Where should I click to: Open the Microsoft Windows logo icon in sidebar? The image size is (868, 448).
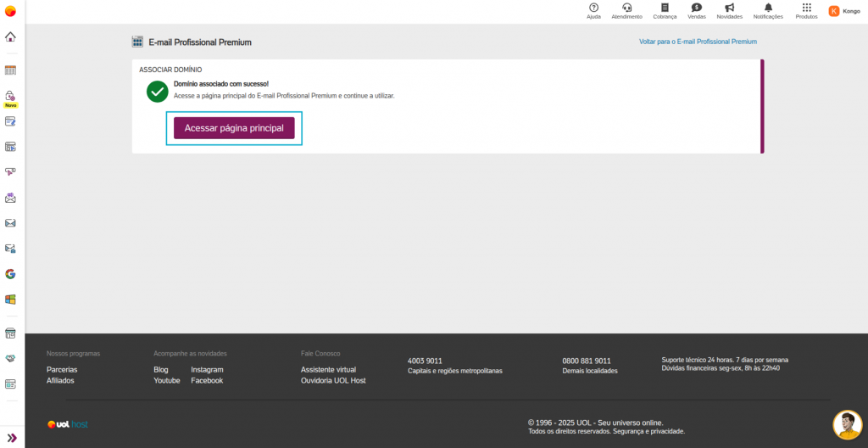tap(10, 300)
